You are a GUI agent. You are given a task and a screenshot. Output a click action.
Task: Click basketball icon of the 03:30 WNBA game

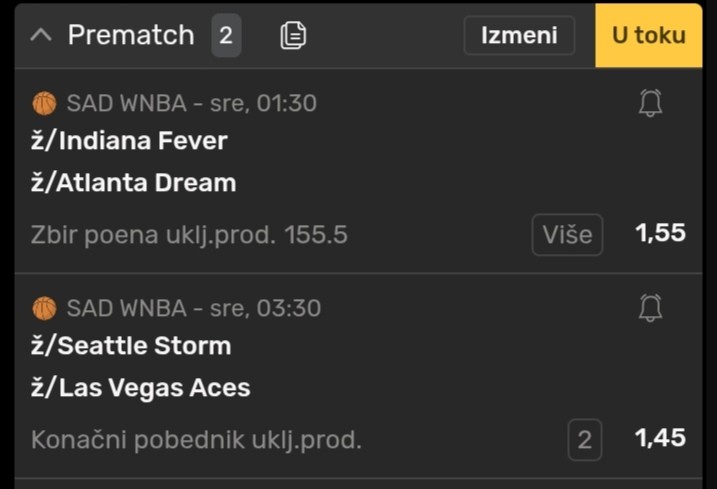[44, 308]
